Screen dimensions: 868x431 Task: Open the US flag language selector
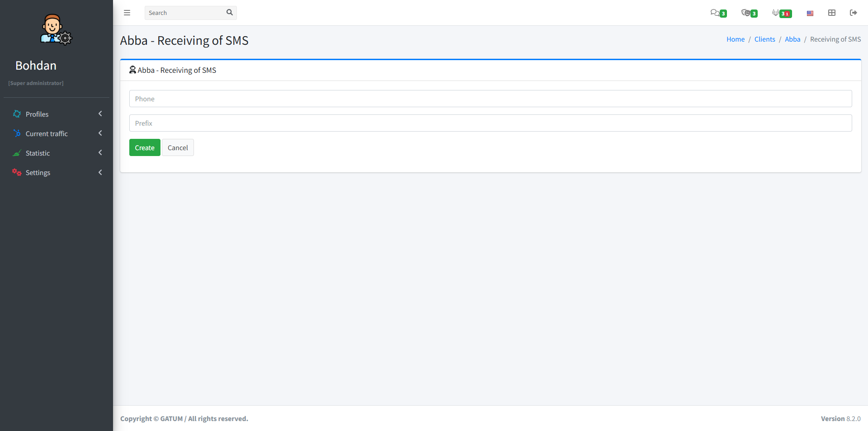[810, 13]
